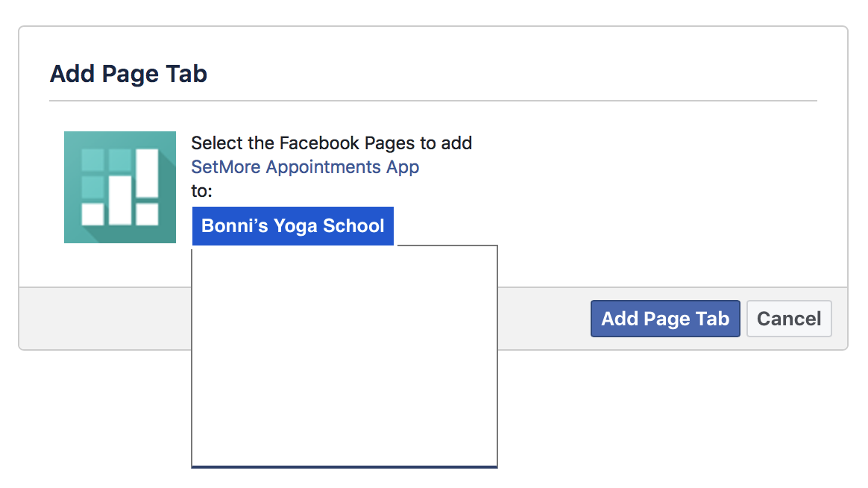Image resolution: width=868 pixels, height=488 pixels.
Task: Click the empty area of the pages list
Action: point(345,354)
